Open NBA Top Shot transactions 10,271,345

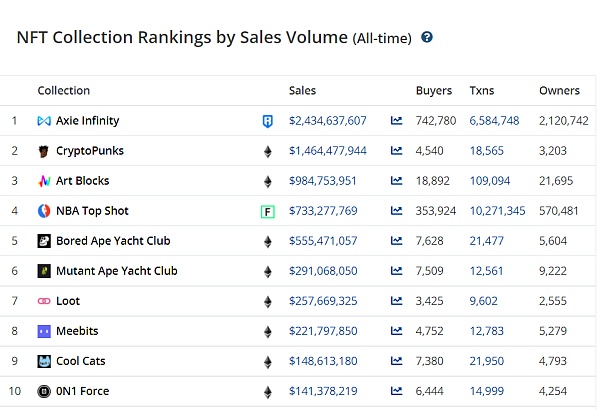pos(497,211)
